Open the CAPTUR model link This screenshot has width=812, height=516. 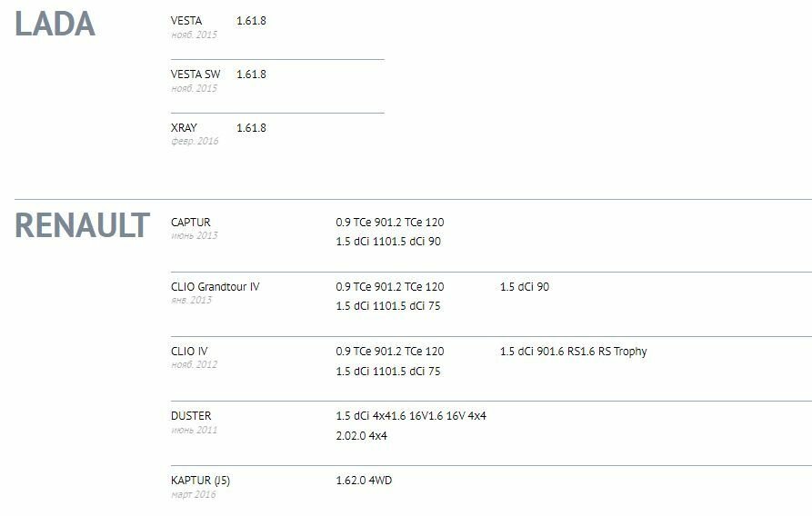(x=190, y=222)
